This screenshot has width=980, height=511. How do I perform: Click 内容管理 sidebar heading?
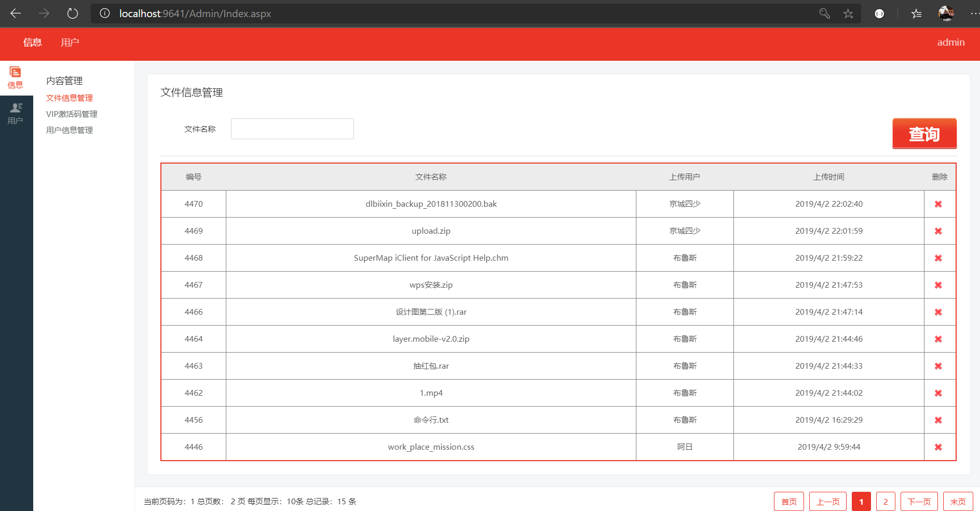coord(64,81)
